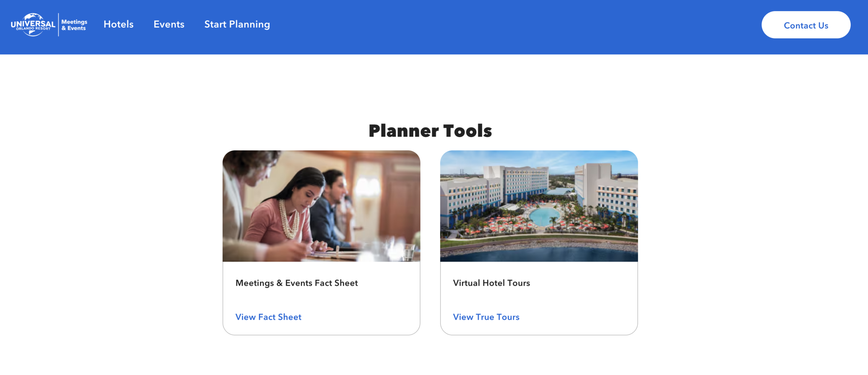Click the Planner Tools heading
Viewport: 868px width, 375px height.
[430, 131]
